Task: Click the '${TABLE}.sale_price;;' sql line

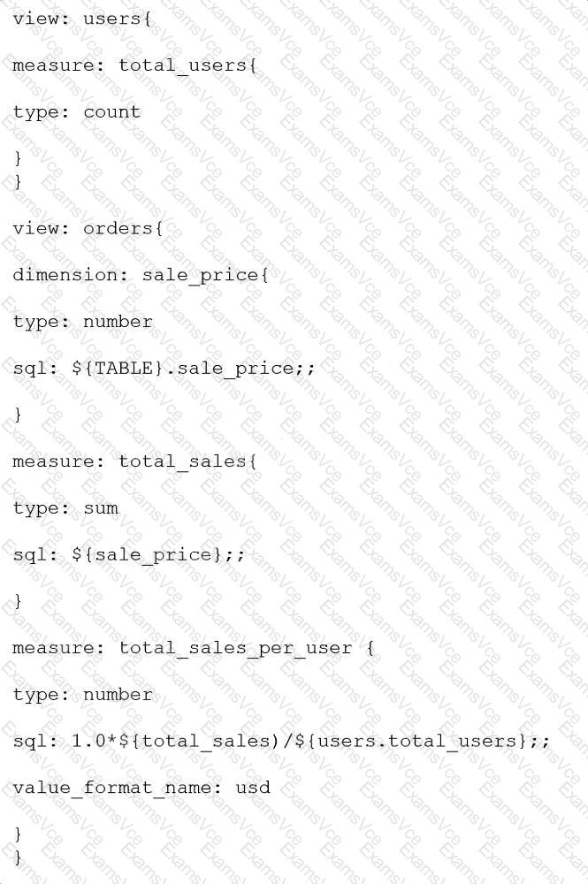Action: (194, 369)
